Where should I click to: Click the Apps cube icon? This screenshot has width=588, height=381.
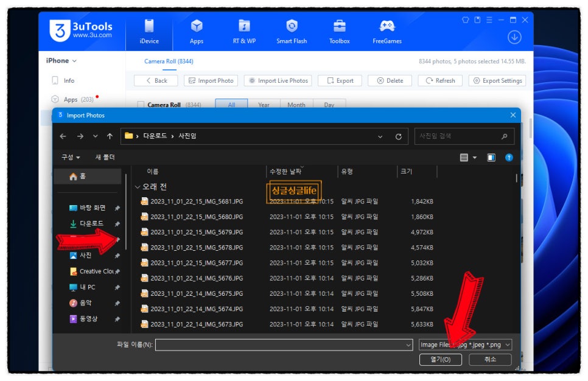point(196,26)
